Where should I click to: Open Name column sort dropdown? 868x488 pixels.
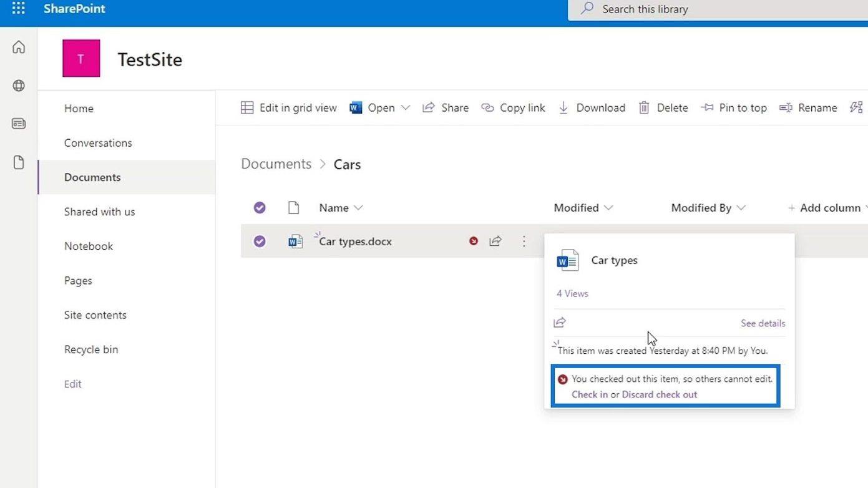[341, 208]
